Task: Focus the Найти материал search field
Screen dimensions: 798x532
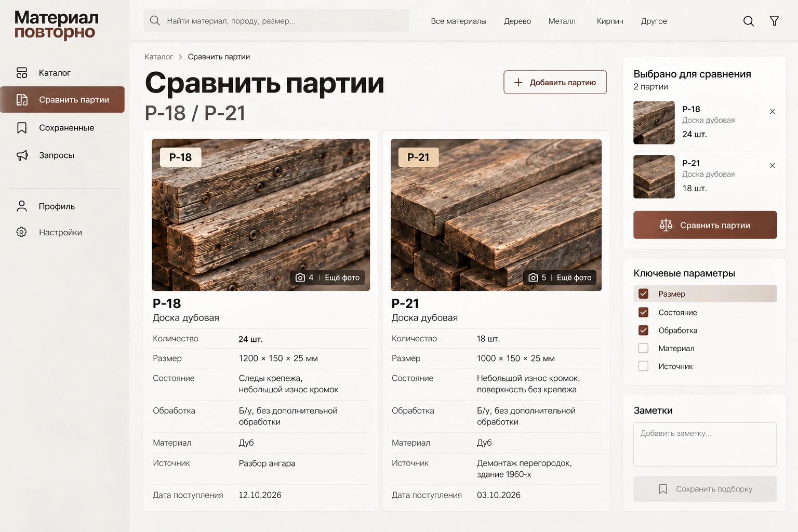Action: 276,21
